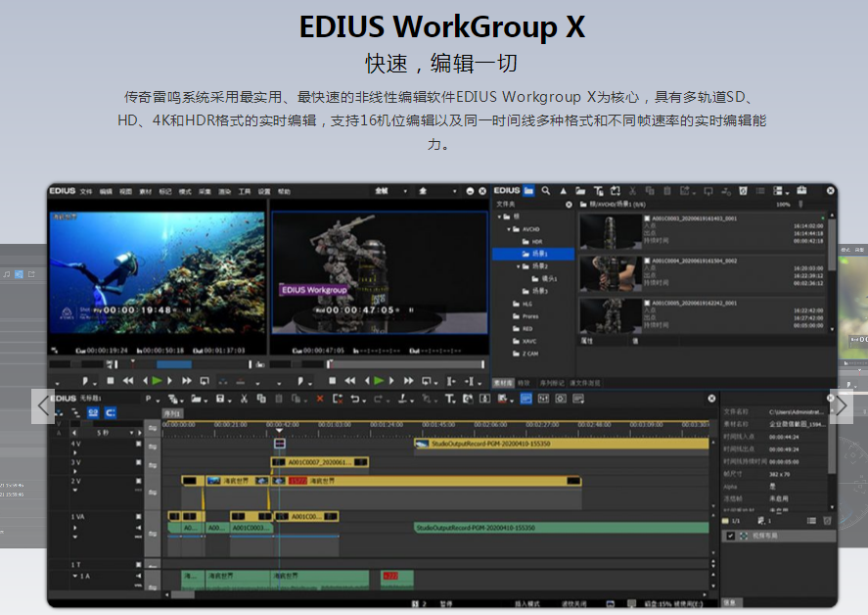868x615 pixels.
Task: Rewind in the right recorder monitor
Action: point(350,381)
